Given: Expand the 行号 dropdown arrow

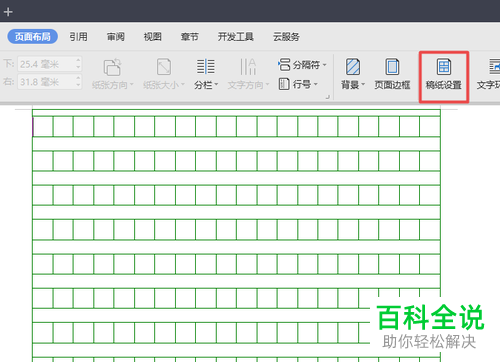Looking at the screenshot, I should (x=315, y=84).
